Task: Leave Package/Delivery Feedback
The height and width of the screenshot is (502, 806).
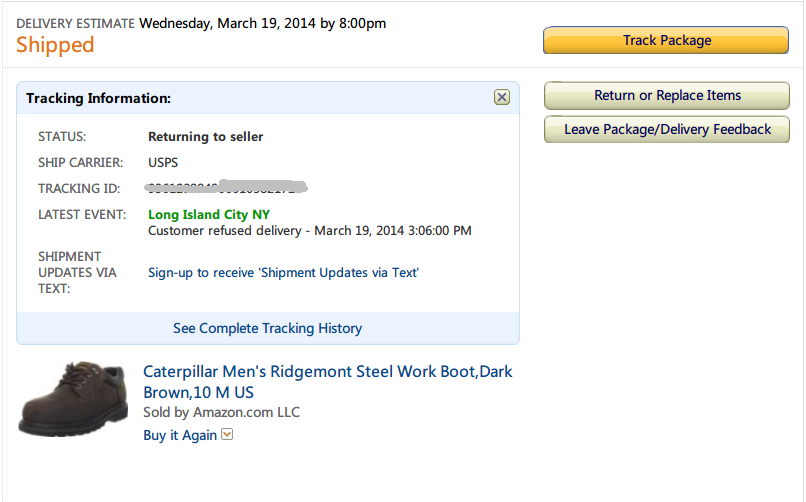Action: click(667, 130)
